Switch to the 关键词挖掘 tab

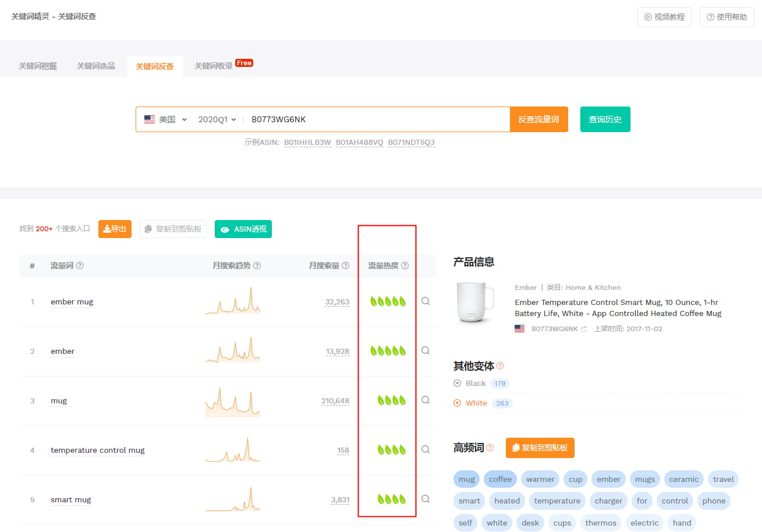[38, 66]
